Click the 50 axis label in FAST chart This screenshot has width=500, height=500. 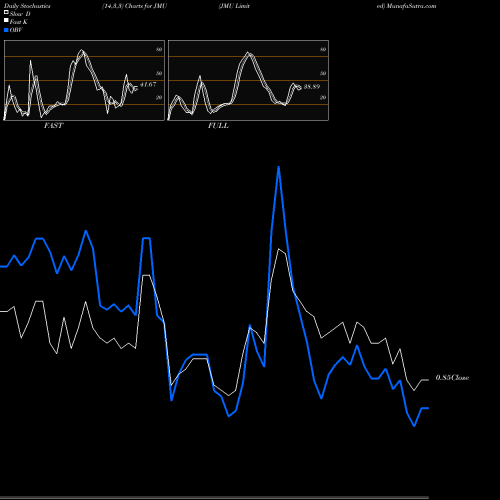coord(159,73)
